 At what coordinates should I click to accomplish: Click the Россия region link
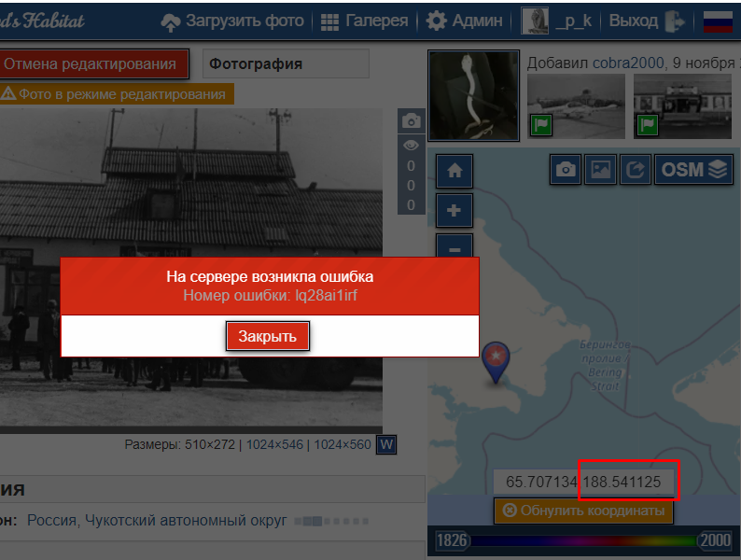click(x=52, y=520)
